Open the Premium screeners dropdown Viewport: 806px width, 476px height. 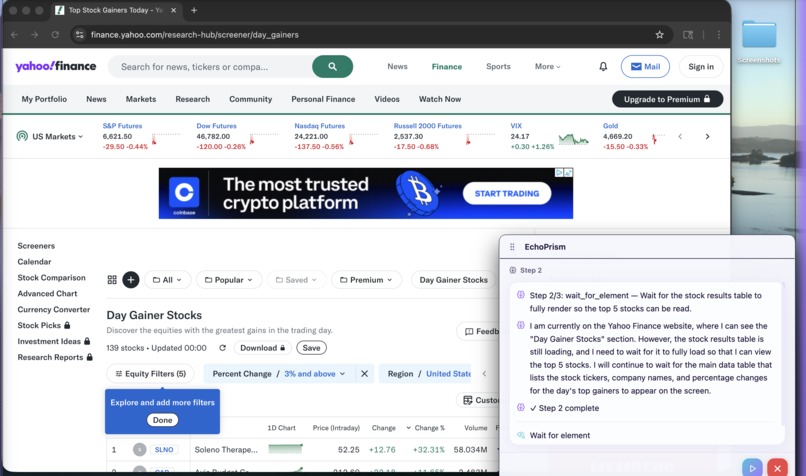click(x=366, y=280)
